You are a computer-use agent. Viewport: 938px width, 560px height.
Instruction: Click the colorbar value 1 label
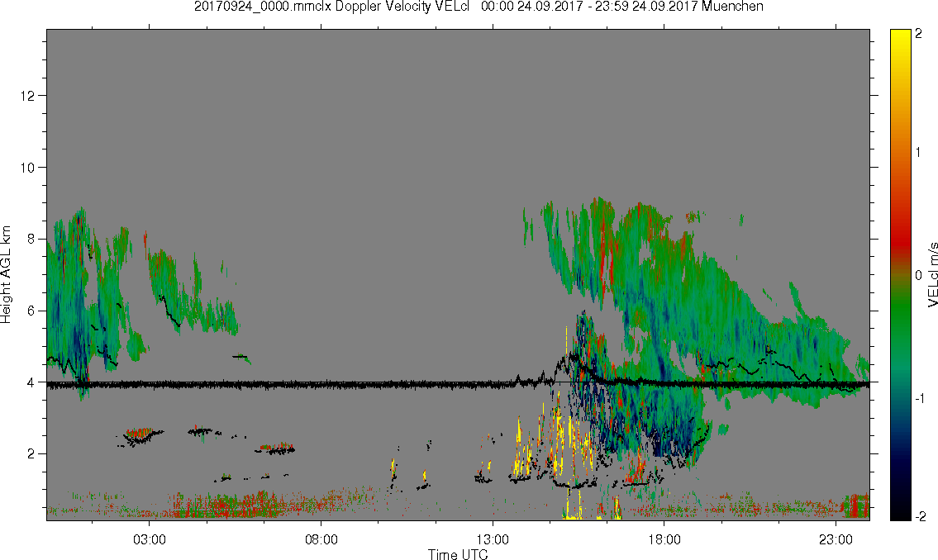tap(918, 153)
